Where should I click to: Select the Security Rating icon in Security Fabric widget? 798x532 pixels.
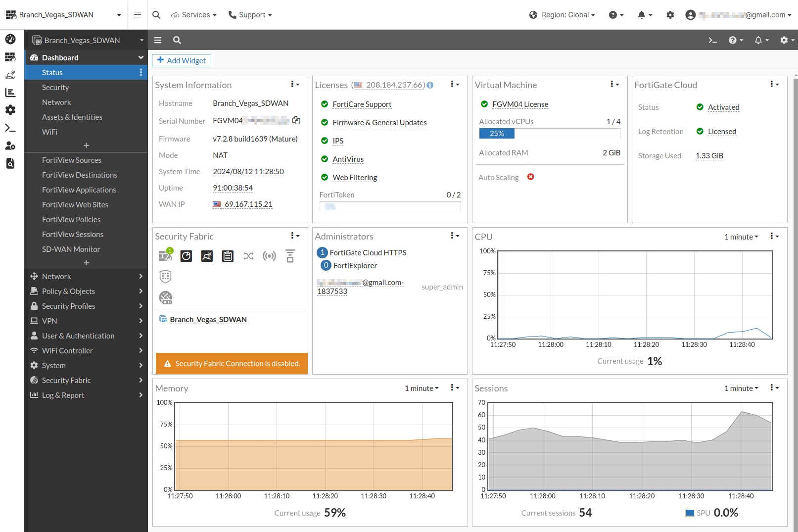(186, 256)
